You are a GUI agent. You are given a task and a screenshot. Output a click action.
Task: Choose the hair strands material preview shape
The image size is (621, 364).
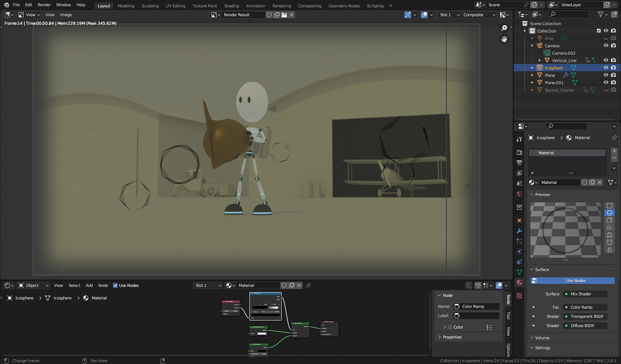click(610, 228)
